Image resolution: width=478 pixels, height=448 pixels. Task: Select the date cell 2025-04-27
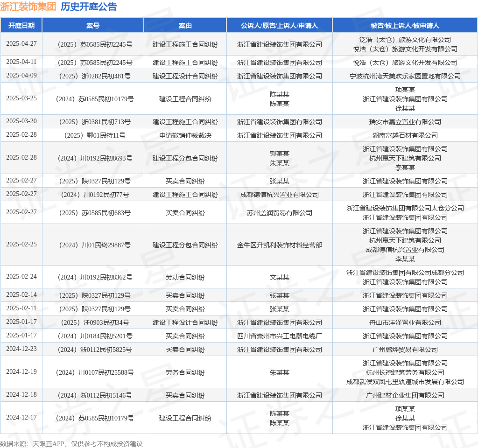pos(21,44)
